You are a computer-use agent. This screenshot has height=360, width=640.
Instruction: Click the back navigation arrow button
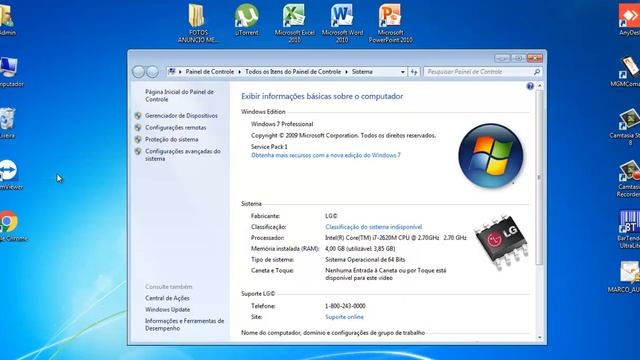point(138,72)
